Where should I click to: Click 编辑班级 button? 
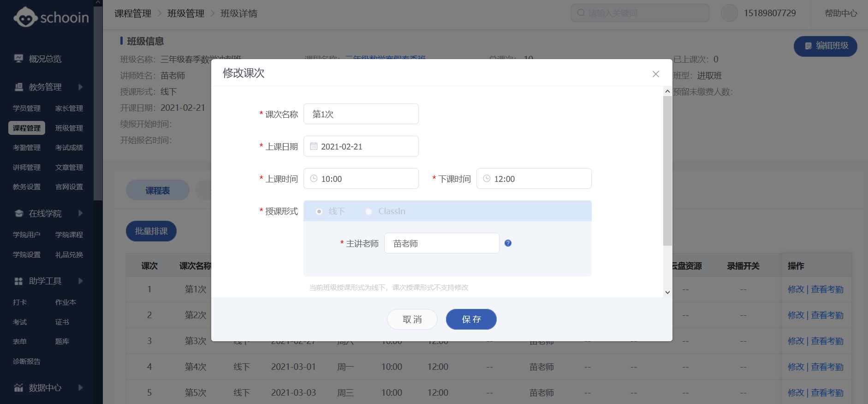(x=825, y=46)
